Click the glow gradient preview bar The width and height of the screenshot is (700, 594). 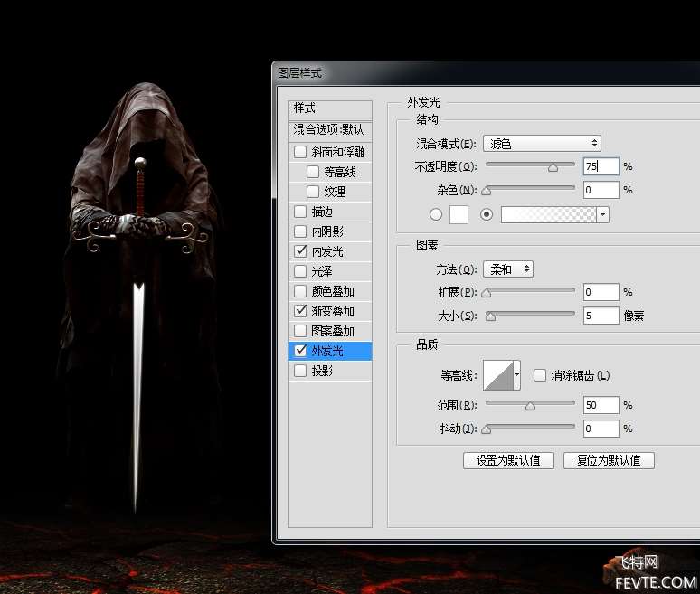[x=549, y=214]
